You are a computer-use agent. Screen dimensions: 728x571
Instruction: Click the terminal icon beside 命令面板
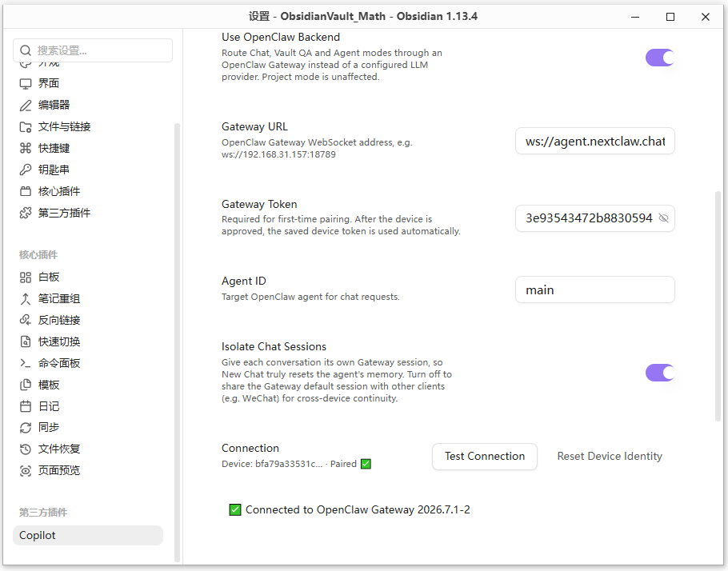pyautogui.click(x=26, y=364)
